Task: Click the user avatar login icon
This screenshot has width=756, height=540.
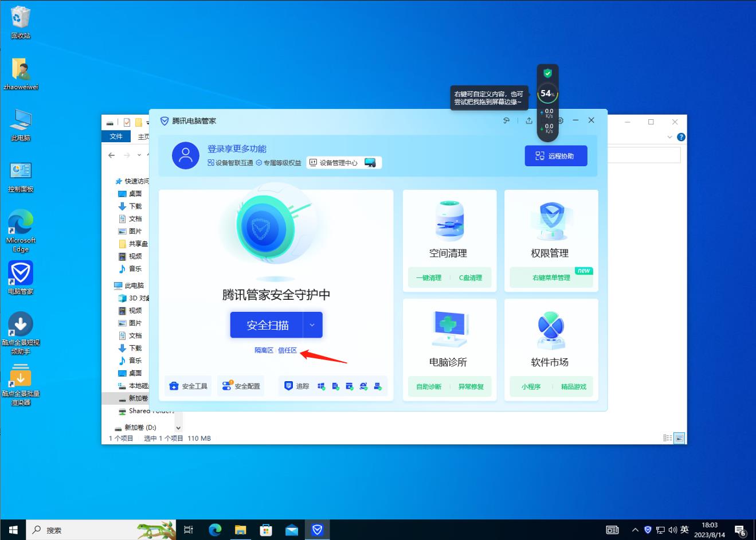Action: [x=186, y=155]
